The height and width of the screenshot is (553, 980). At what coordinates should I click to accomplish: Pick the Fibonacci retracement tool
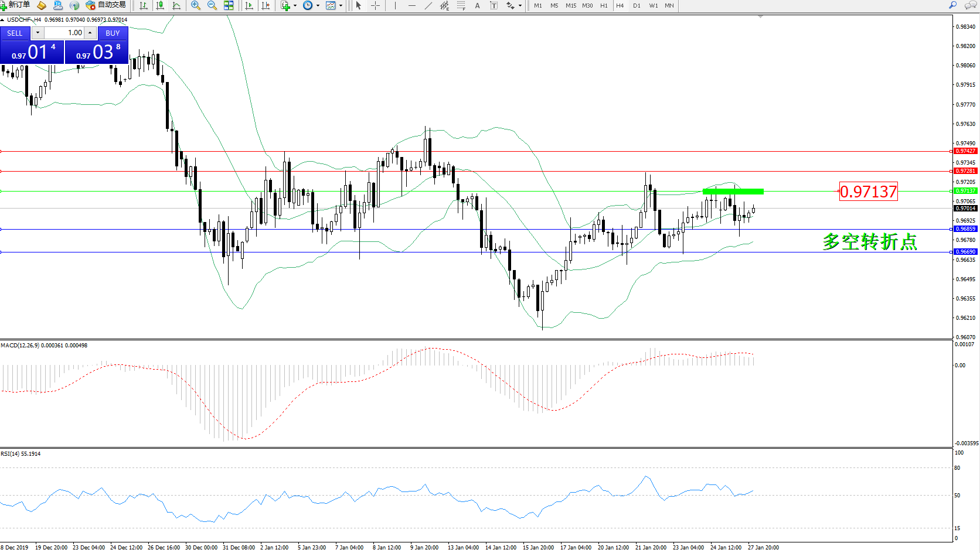461,5
